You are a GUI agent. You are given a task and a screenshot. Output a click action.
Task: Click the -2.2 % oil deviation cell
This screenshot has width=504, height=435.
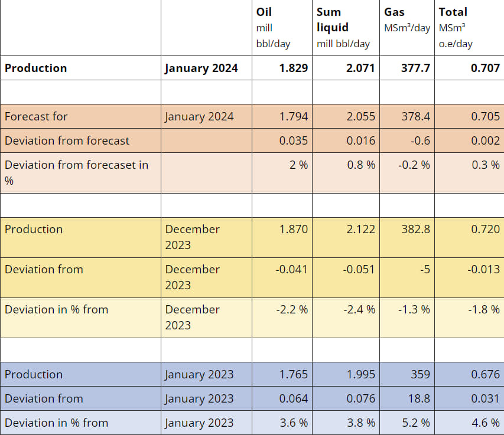[292, 309]
